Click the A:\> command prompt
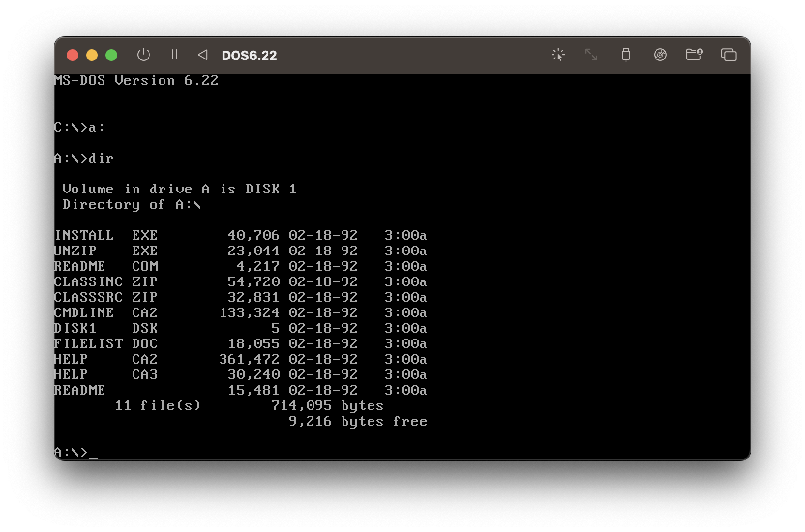The image size is (805, 532). (71, 452)
